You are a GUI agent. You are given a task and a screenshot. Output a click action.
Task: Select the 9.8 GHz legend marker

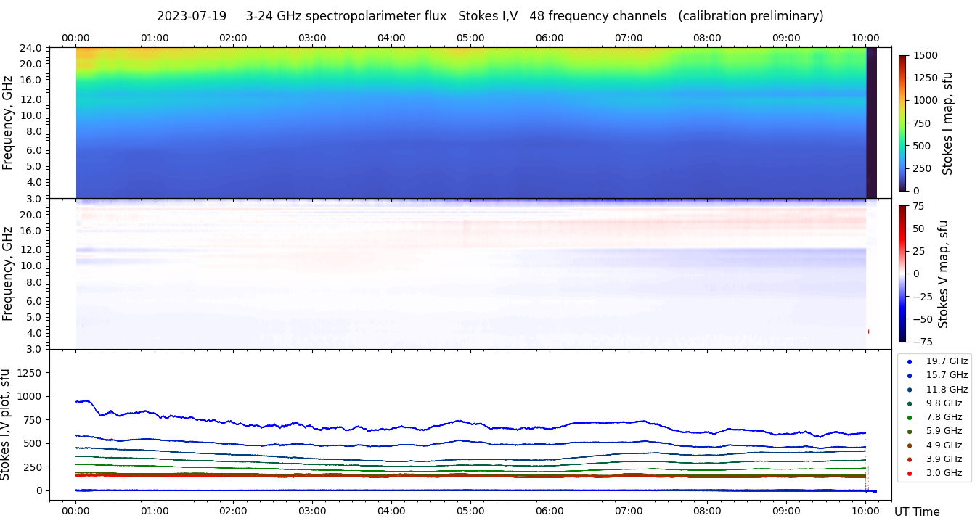click(x=909, y=403)
